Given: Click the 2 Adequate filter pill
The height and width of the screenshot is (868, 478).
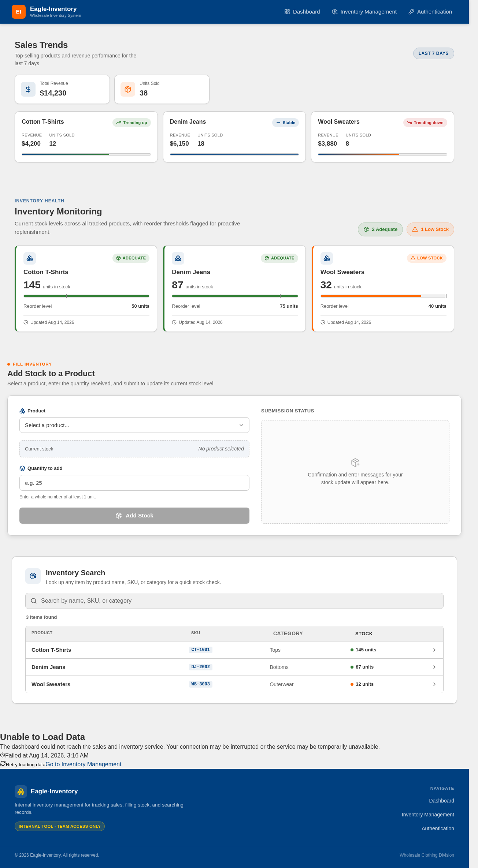Looking at the screenshot, I should coord(380,229).
